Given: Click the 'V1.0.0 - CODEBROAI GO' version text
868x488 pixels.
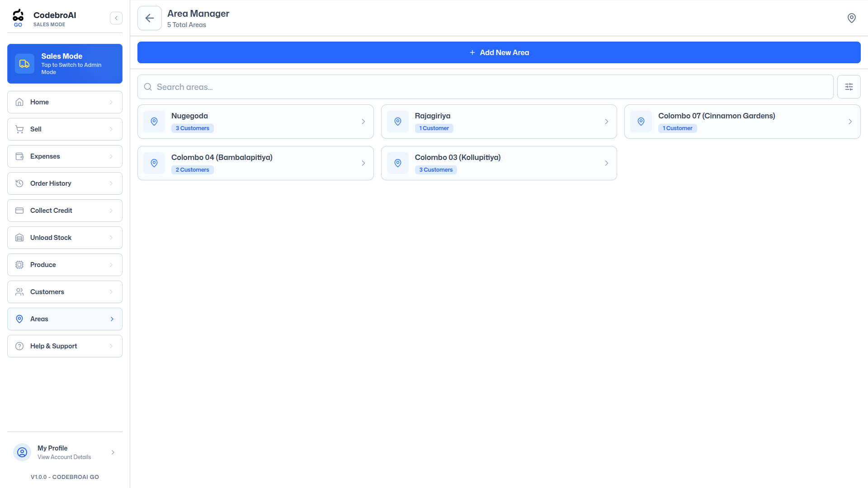Looking at the screenshot, I should click(65, 477).
